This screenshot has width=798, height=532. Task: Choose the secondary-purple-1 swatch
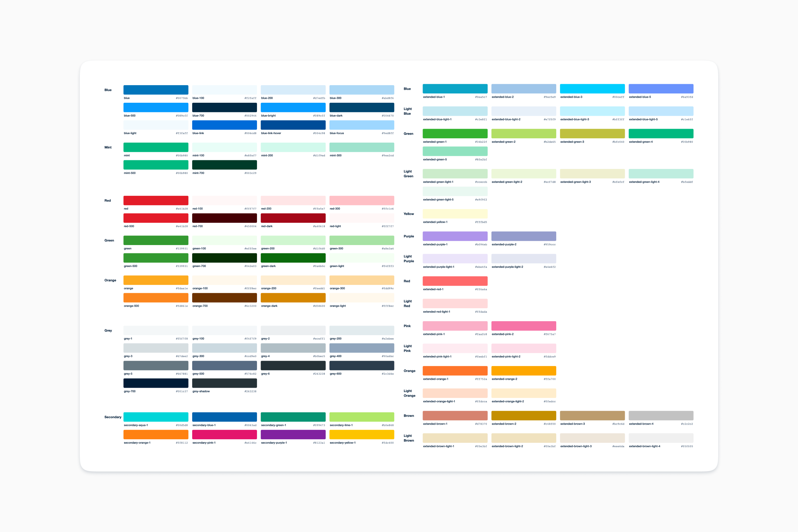pyautogui.click(x=293, y=435)
